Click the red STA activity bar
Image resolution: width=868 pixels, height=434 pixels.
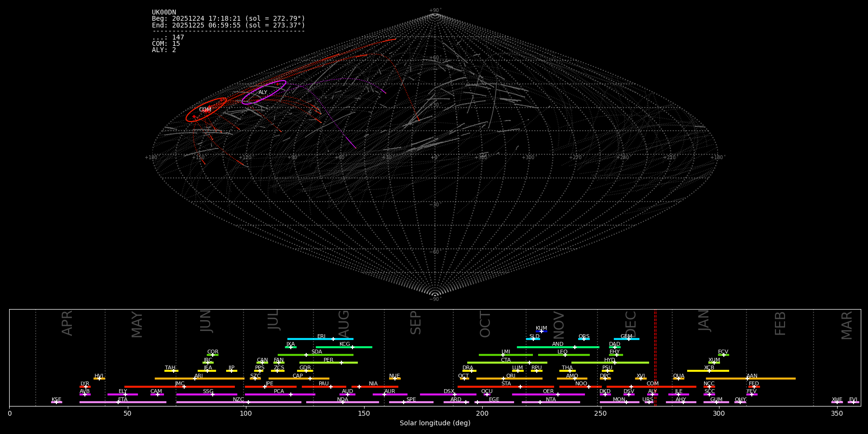[x=506, y=387]
